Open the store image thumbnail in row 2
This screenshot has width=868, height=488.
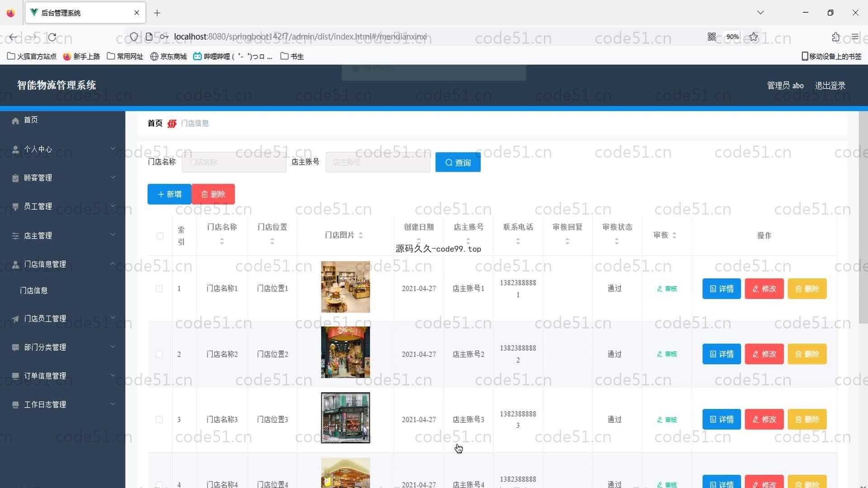pyautogui.click(x=345, y=352)
